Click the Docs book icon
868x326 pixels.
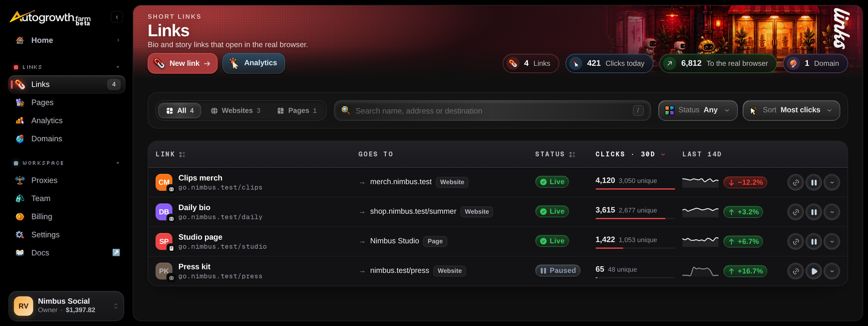click(x=20, y=253)
